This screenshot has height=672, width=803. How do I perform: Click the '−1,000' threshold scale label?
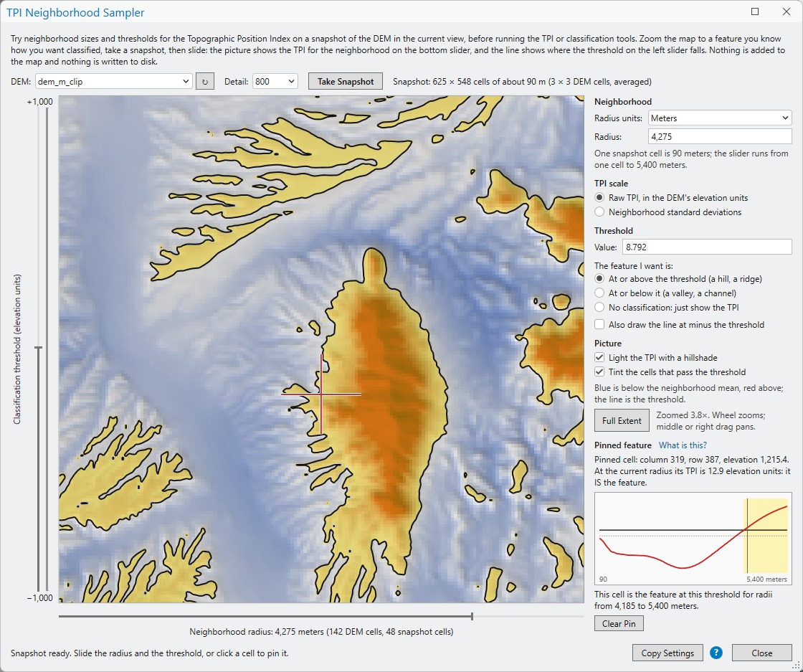(x=40, y=597)
